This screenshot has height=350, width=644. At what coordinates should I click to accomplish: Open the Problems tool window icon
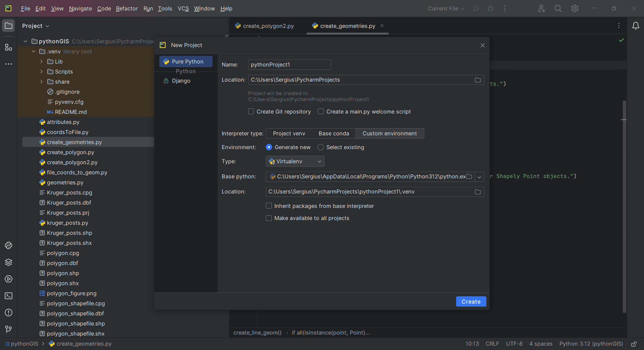[8, 313]
